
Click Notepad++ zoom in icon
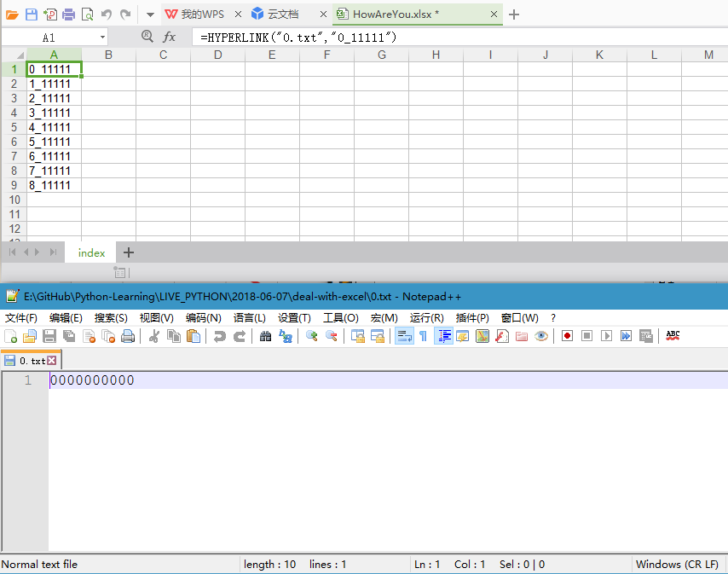coord(311,336)
